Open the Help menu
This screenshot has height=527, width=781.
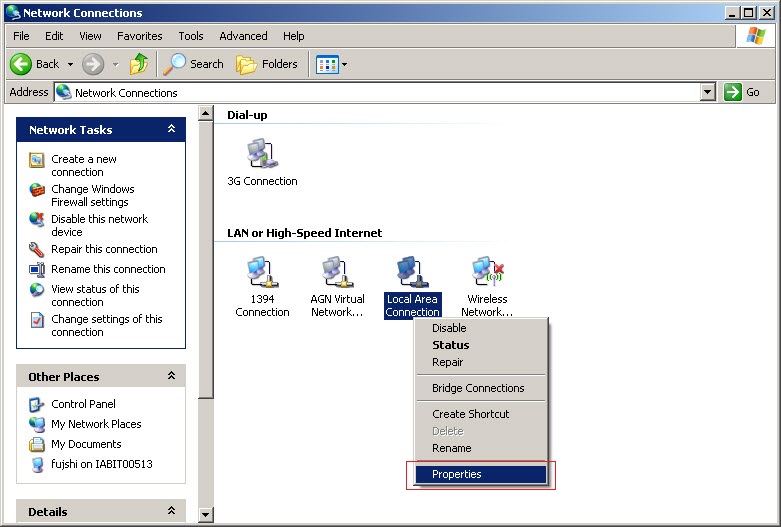(293, 36)
